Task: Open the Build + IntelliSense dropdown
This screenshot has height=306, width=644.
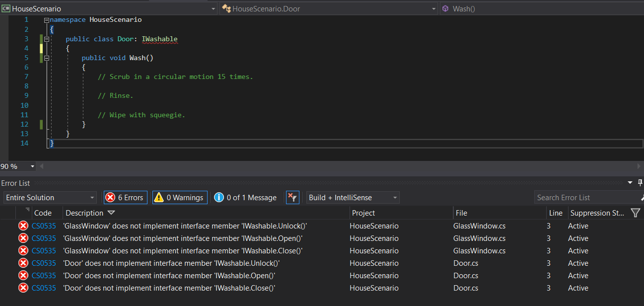Action: [x=353, y=197]
